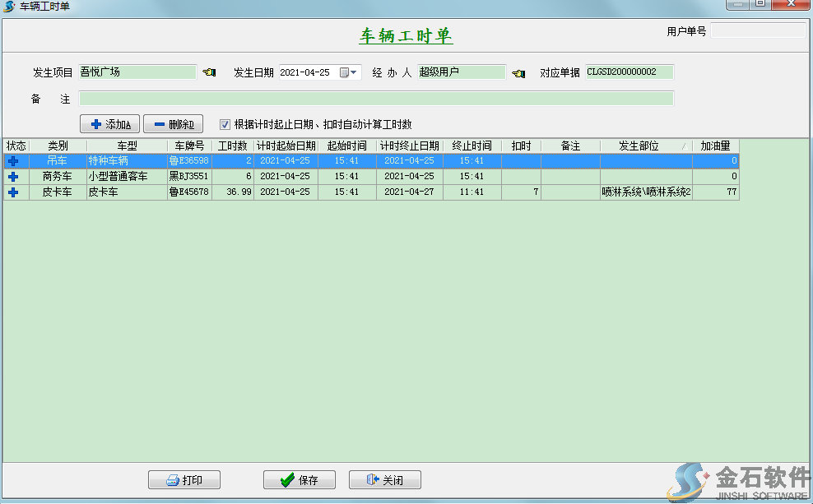This screenshot has width=813, height=504.
Task: Click the 关闭 button
Action: point(384,480)
